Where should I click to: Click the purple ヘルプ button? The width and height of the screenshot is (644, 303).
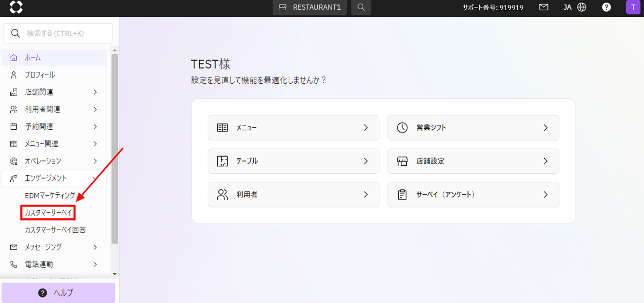[58, 293]
